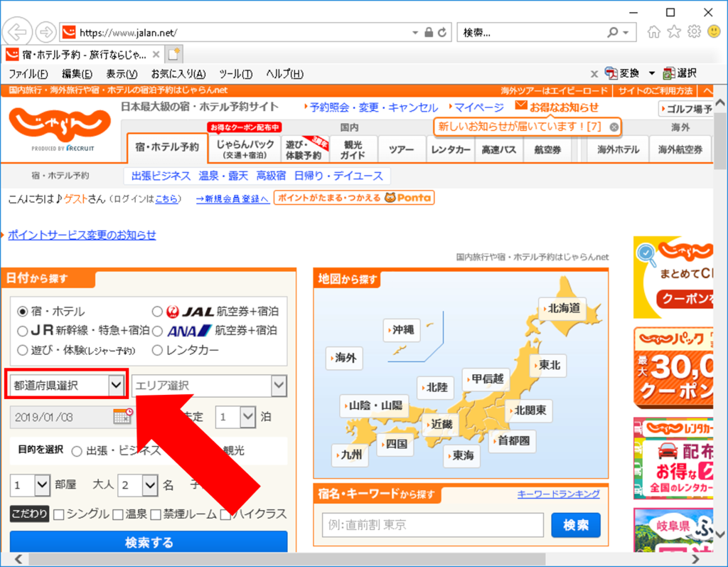This screenshot has height=567, width=728.
Task: Click the search magnifier icon in browser search box
Action: tap(613, 33)
